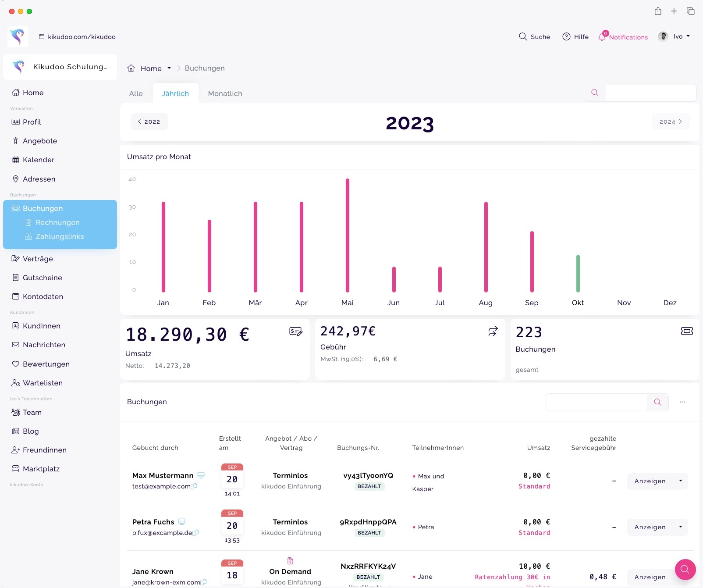703x588 pixels.
Task: Switch to the Monatlich tab
Action: point(225,93)
